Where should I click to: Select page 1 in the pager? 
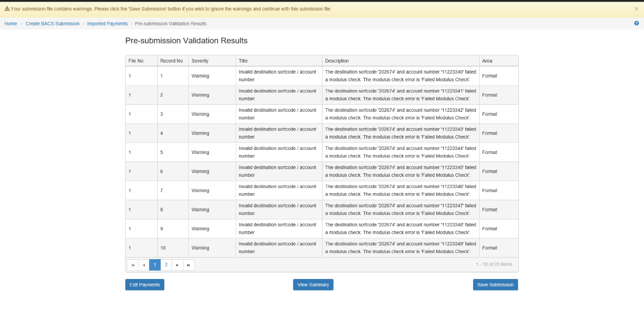point(155,265)
